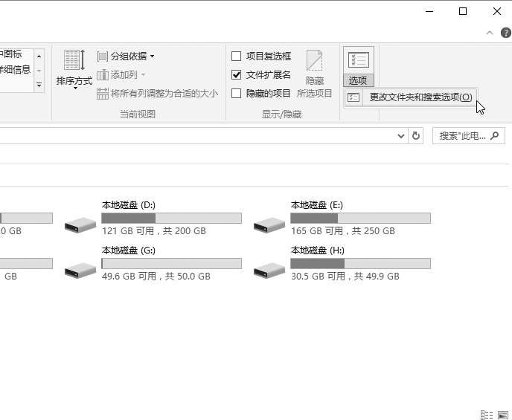Viewport: 512px width, 420px height.
Task: Select the 本地磁盘 (E:) drive icon
Action: pyautogui.click(x=269, y=225)
